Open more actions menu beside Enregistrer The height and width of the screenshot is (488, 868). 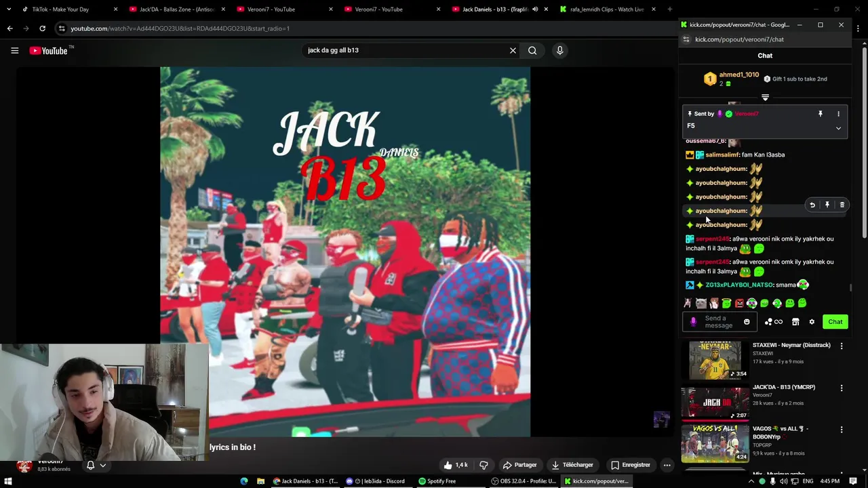coord(667,465)
